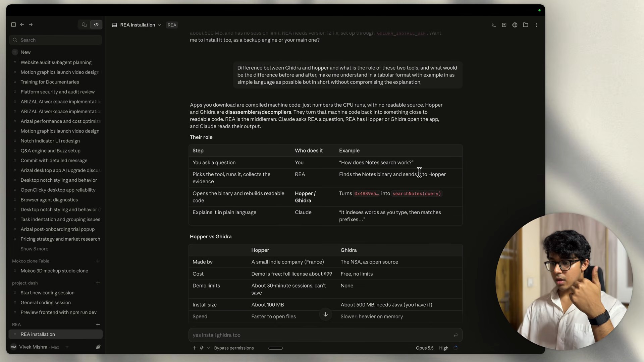Open the Vivek Mishra account menu chevron

[67, 347]
